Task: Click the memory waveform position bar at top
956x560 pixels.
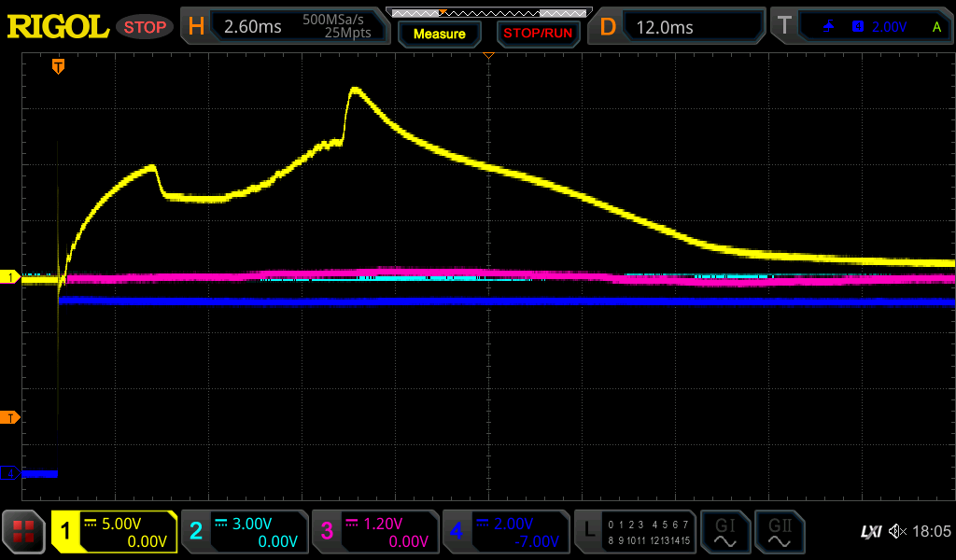Action: [487, 12]
